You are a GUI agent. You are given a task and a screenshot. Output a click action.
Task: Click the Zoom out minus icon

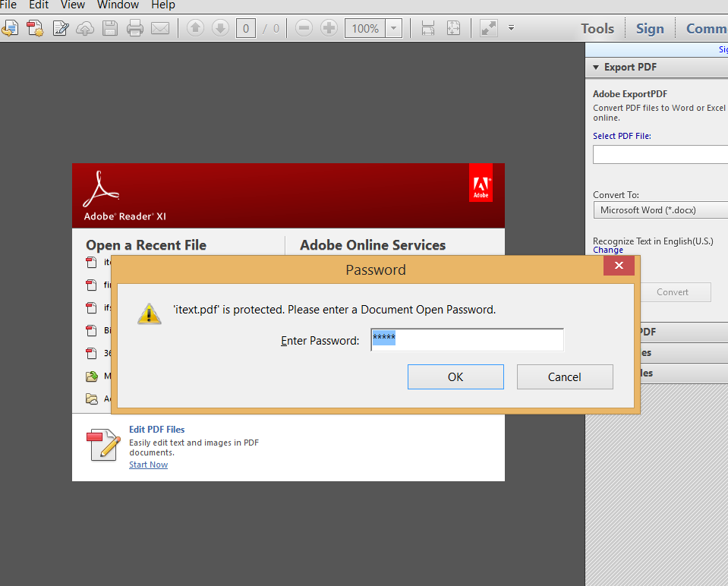pyautogui.click(x=304, y=29)
